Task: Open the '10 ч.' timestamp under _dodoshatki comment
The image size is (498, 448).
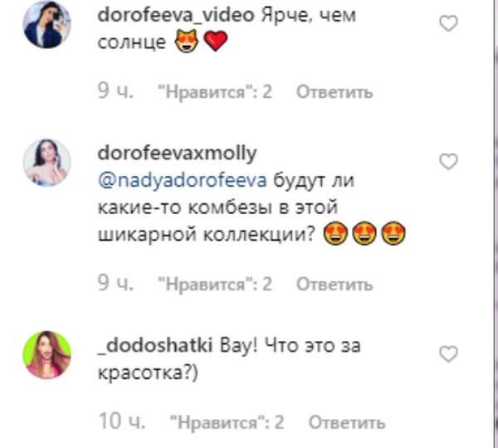Action: [122, 421]
